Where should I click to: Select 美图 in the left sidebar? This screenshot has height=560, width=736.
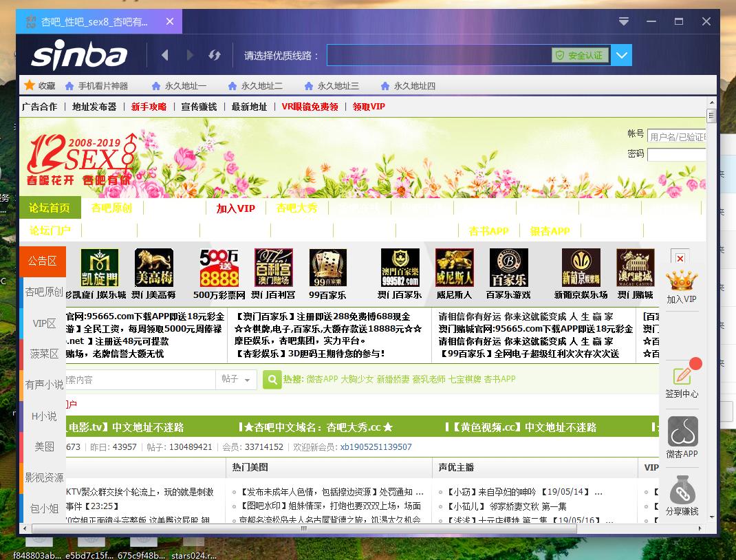(x=43, y=446)
